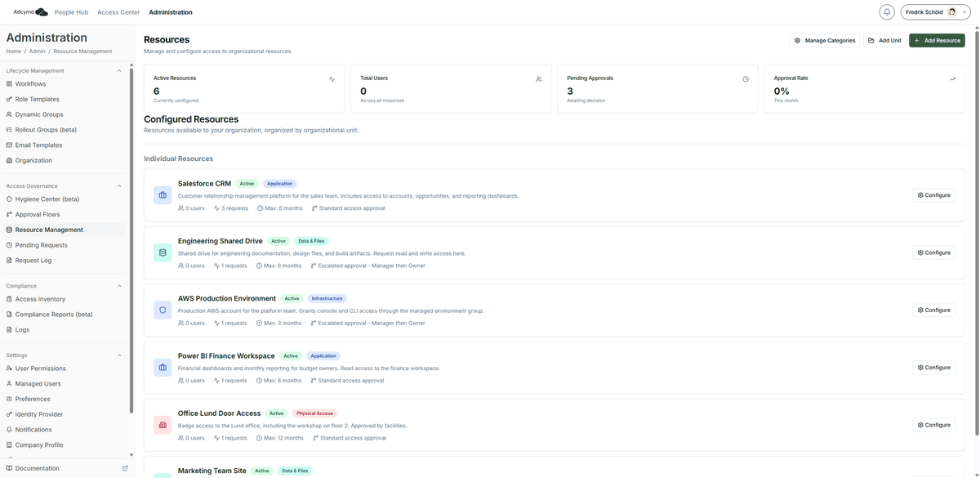Click Fredrik Schöld's profile avatar
The width and height of the screenshot is (980, 478).
coord(952,12)
